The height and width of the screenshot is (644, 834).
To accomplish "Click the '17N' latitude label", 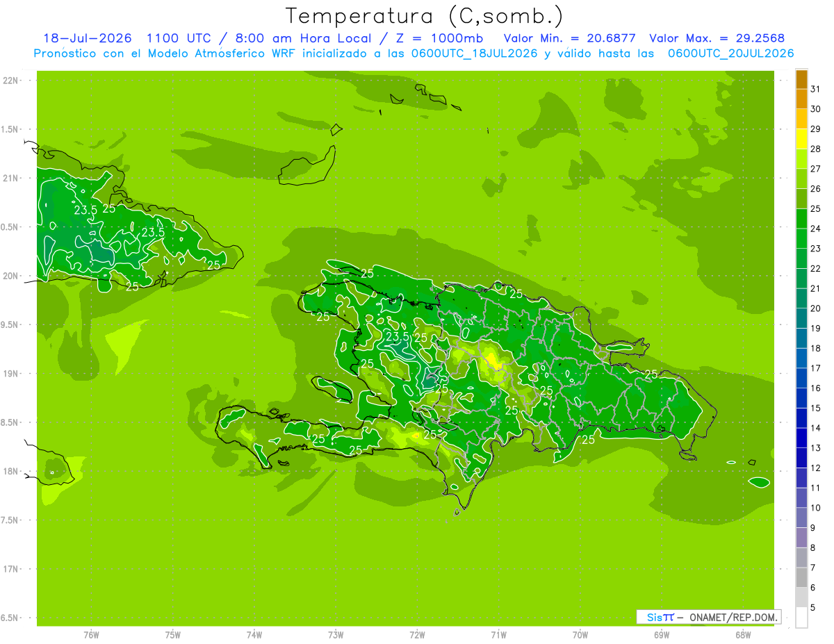I will click(x=11, y=569).
